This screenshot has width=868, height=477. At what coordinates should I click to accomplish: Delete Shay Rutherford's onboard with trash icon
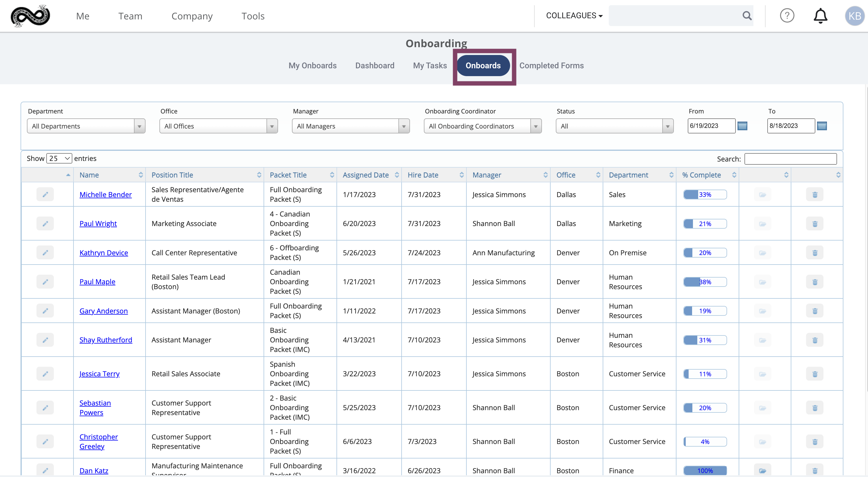pyautogui.click(x=815, y=340)
